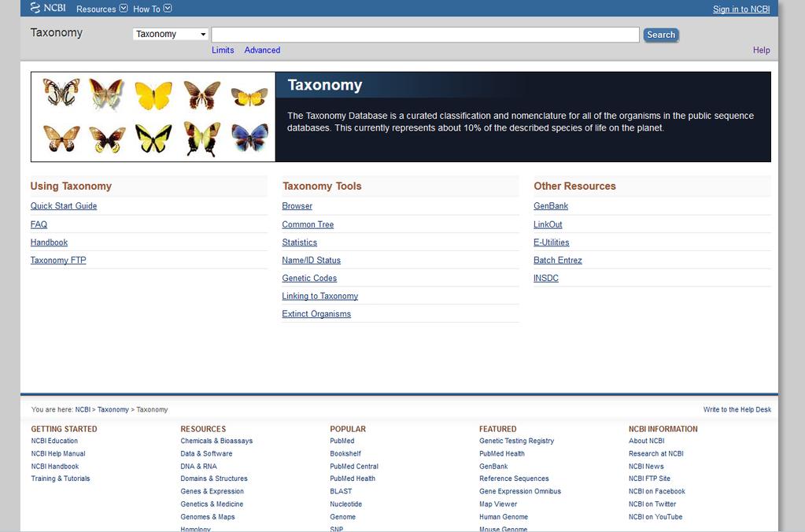This screenshot has height=532, width=805.
Task: Open the BLAST link
Action: coord(341,491)
